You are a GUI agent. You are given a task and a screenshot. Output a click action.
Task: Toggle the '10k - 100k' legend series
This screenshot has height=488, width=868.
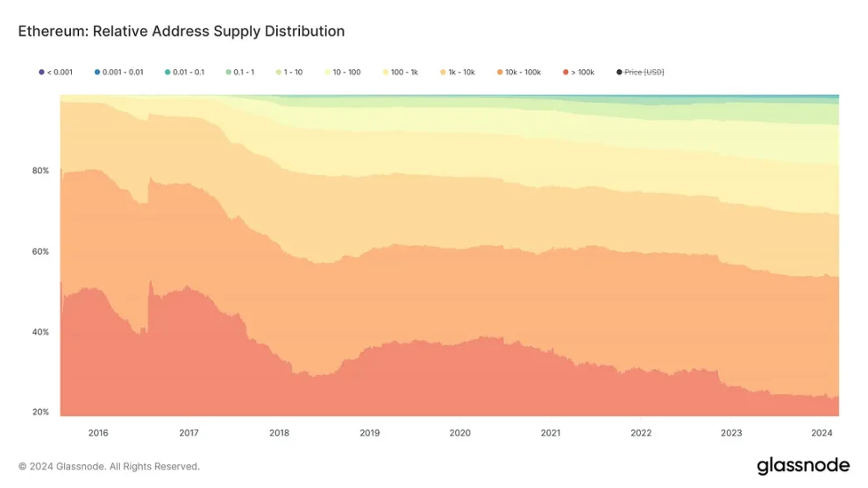[519, 73]
